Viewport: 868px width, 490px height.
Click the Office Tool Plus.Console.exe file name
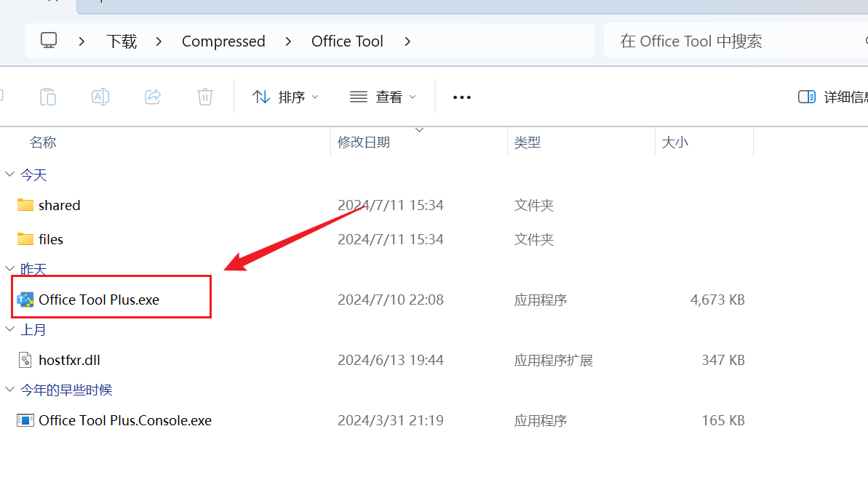[125, 420]
